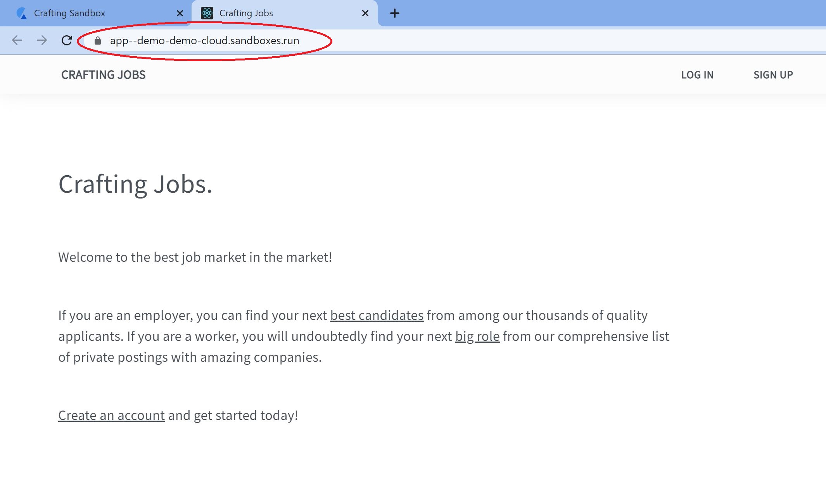Click the padlock site security icon
The image size is (826, 504).
[x=98, y=41]
